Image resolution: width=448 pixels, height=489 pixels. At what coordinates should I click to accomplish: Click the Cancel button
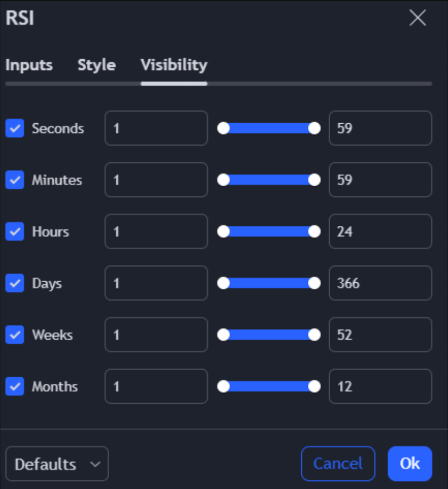[338, 463]
